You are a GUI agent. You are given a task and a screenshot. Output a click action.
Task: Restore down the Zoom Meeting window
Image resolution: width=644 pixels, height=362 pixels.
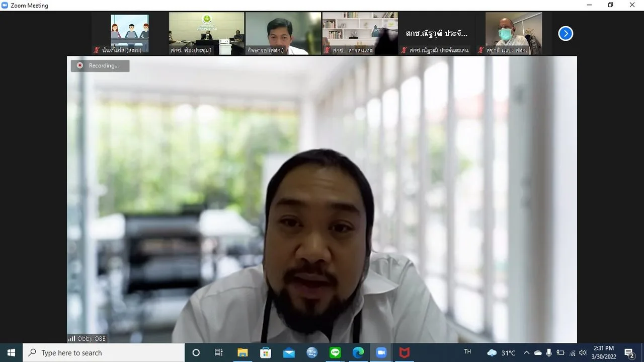coord(611,5)
